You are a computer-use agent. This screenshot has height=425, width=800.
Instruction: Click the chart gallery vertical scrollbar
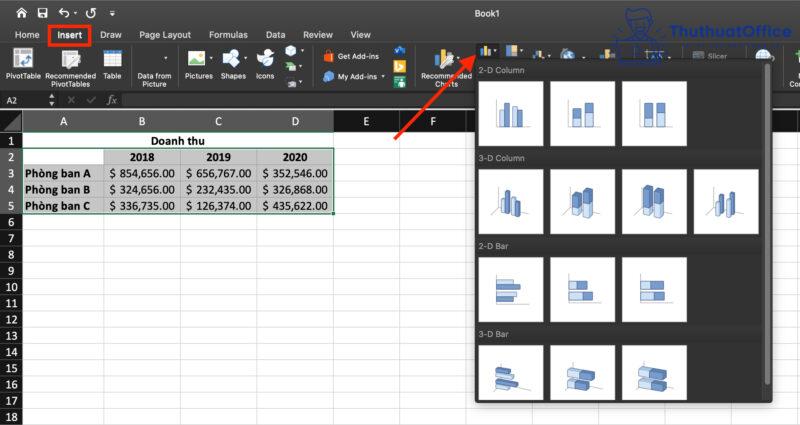point(767,224)
